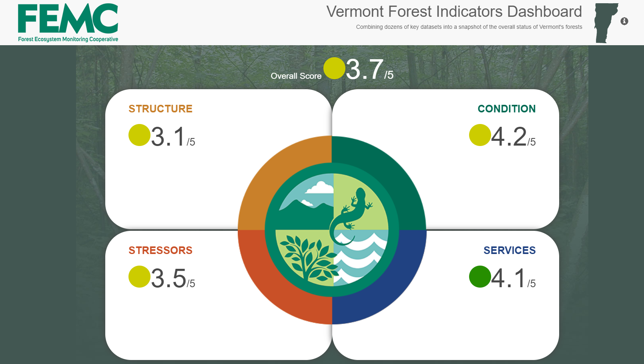
Task: Click the info icon beside Vermont map
Action: pyautogui.click(x=624, y=21)
